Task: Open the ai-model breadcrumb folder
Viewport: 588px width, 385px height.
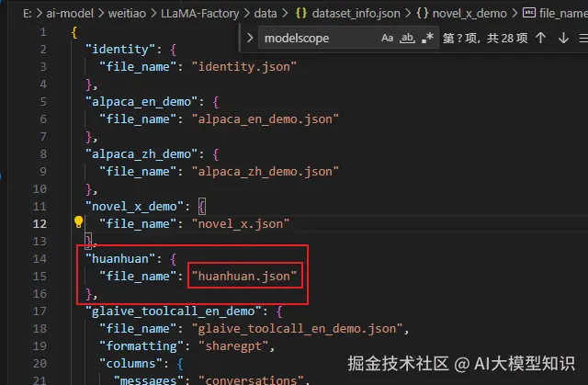Action: click(70, 14)
